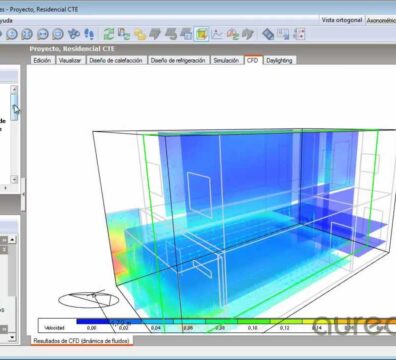Image resolution: width=396 pixels, height=360 pixels.
Task: Click the highlighted yellow-green box toolbar icon
Action: pyautogui.click(x=201, y=34)
